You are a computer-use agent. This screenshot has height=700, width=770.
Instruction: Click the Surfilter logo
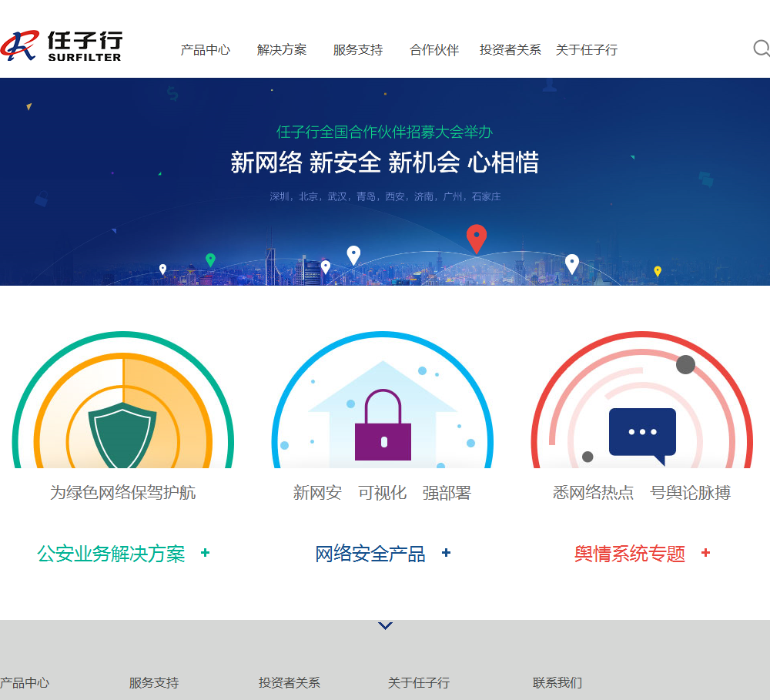[62, 45]
